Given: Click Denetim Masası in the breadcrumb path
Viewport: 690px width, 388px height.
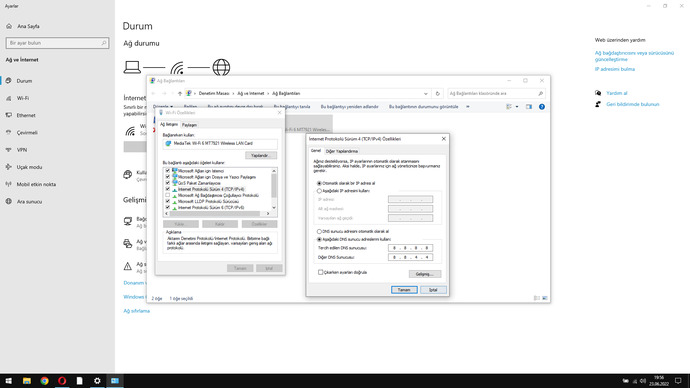Looking at the screenshot, I should [214, 94].
